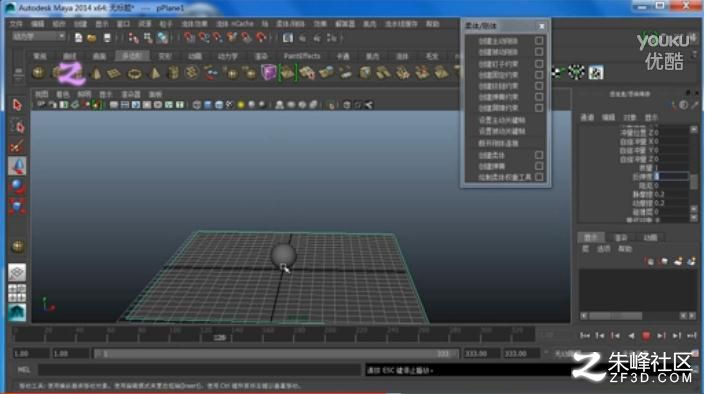Choose the Lasso select tool

coord(17,126)
